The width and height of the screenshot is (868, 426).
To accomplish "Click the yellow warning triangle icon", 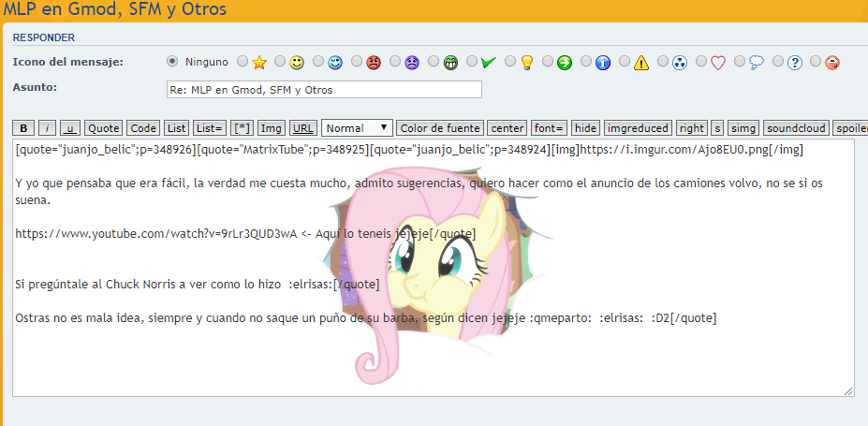I will tap(641, 63).
